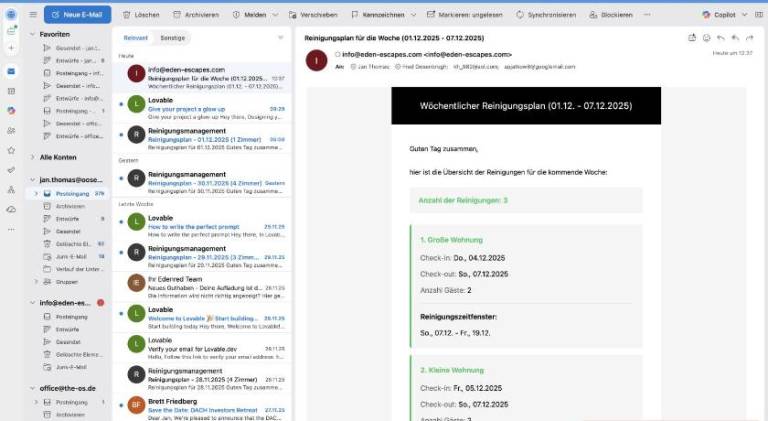Click Synchronisieren to sync mail
The height and width of the screenshot is (421, 768).
[546, 15]
